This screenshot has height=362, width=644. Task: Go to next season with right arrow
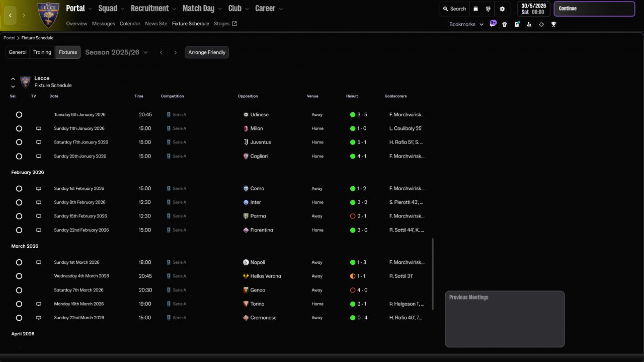175,52
